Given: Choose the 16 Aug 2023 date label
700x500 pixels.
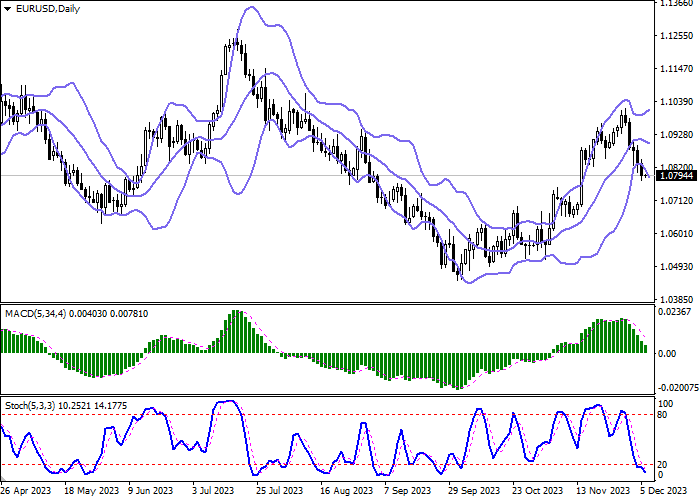Looking at the screenshot, I should coord(346,491).
